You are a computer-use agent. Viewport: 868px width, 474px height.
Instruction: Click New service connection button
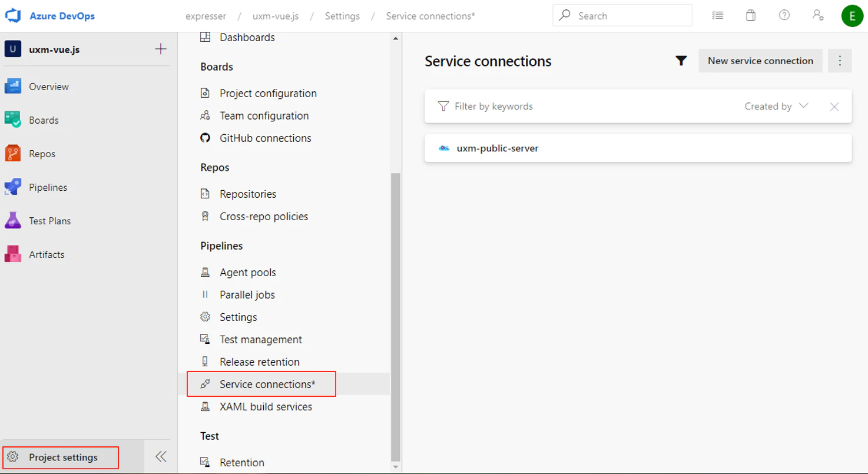pyautogui.click(x=760, y=61)
